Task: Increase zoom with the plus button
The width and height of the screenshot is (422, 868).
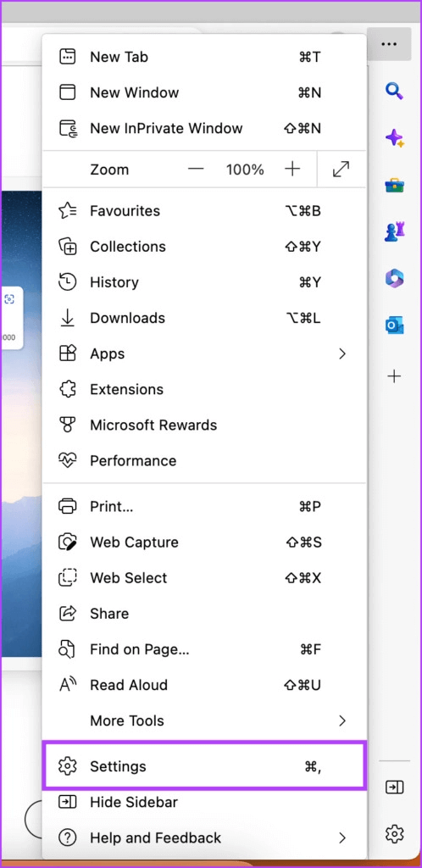Action: click(292, 170)
